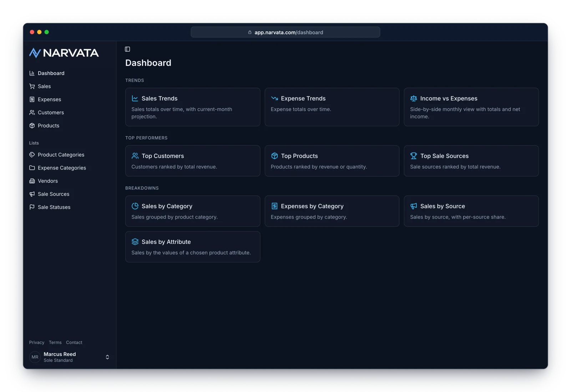The image size is (571, 392).
Task: Click the Products box icon in sidebar
Action: [32, 126]
